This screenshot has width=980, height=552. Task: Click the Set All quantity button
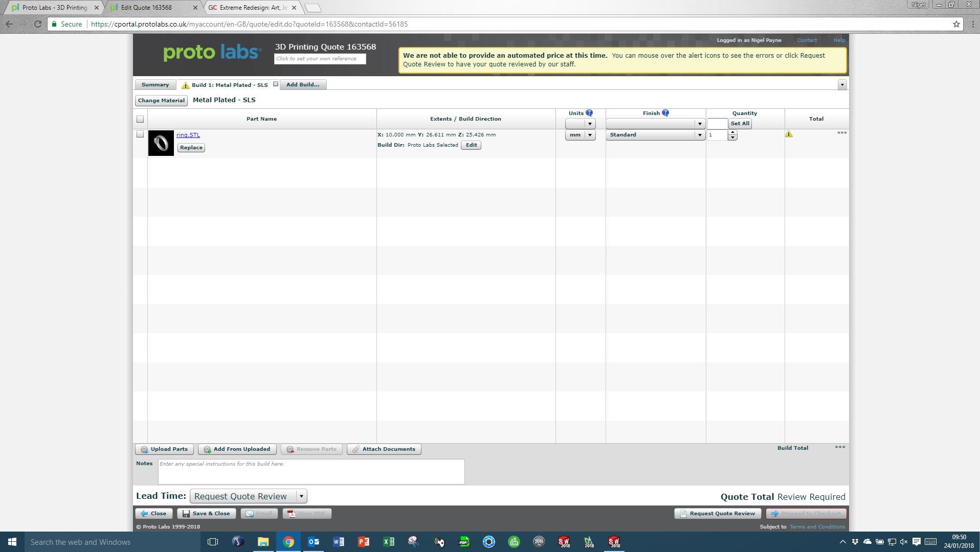click(x=740, y=124)
